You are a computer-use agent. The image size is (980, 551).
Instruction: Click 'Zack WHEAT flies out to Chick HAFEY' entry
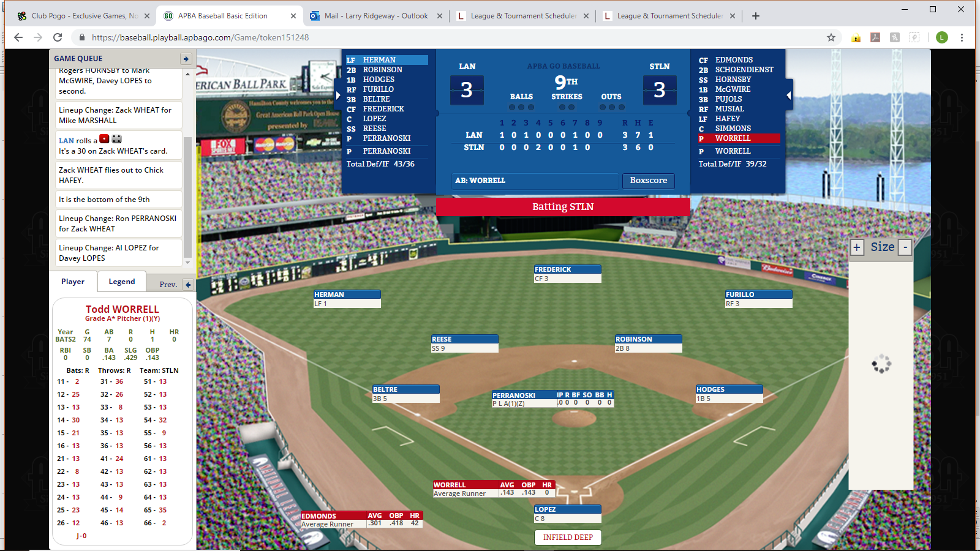pos(118,175)
